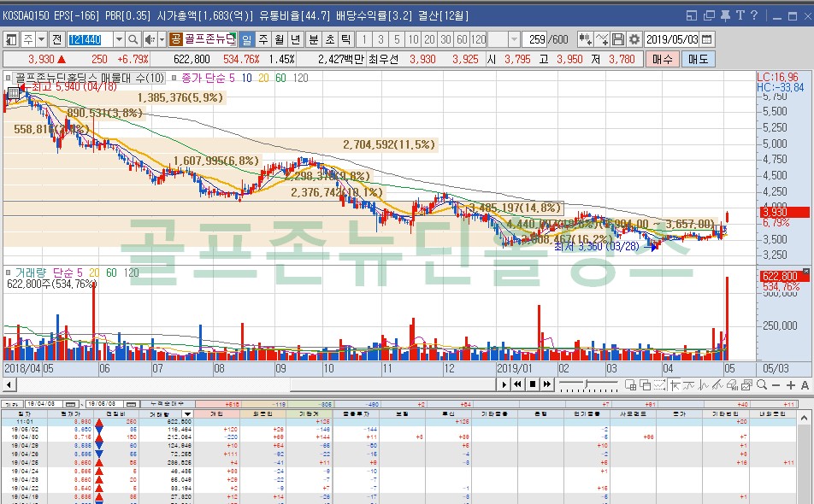Image resolution: width=814 pixels, height=504 pixels.
Task: Click the scroll-left arrow below chart
Action: (x=9, y=384)
